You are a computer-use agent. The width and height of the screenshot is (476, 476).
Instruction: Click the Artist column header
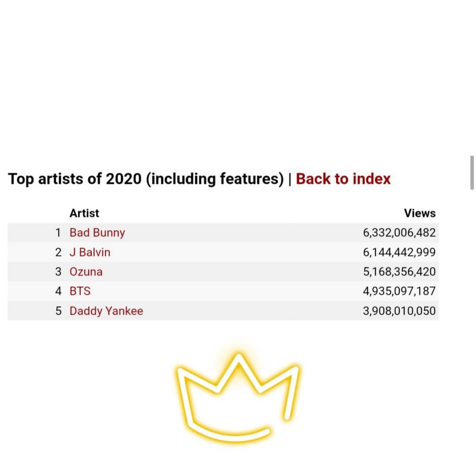point(84,213)
